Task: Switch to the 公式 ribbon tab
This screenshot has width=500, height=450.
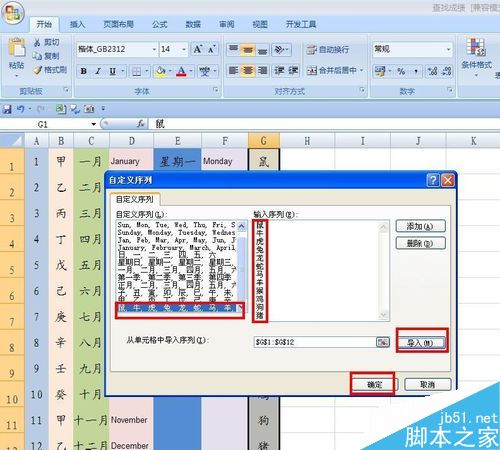Action: pyautogui.click(x=159, y=24)
